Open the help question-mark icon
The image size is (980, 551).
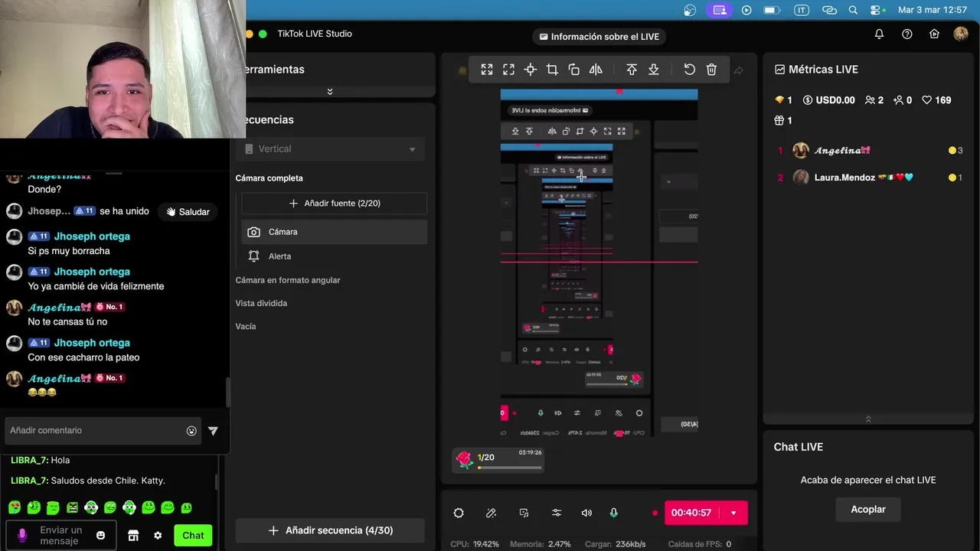[907, 34]
